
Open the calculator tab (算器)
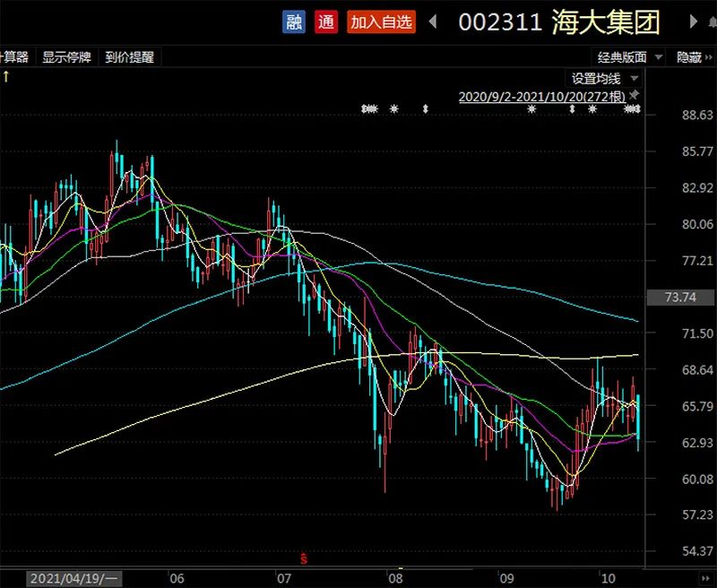tap(15, 57)
